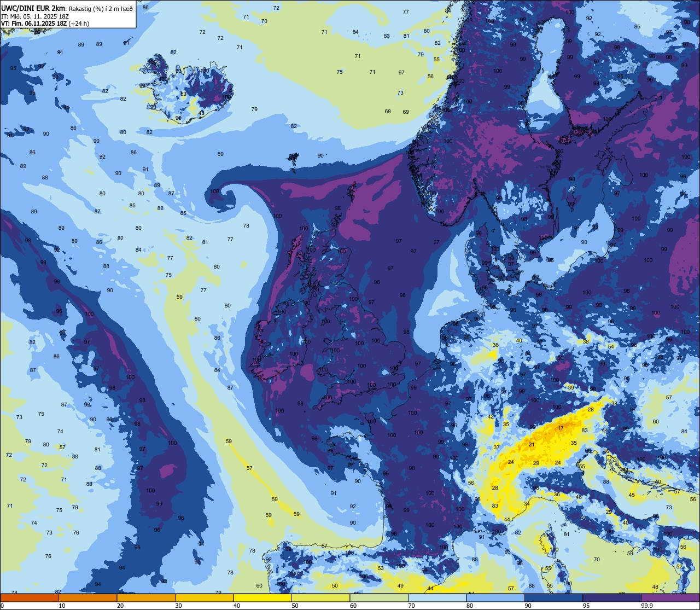Click the purple above-99.9% legend swatch
This screenshot has height=610, width=700.
coord(670,597)
